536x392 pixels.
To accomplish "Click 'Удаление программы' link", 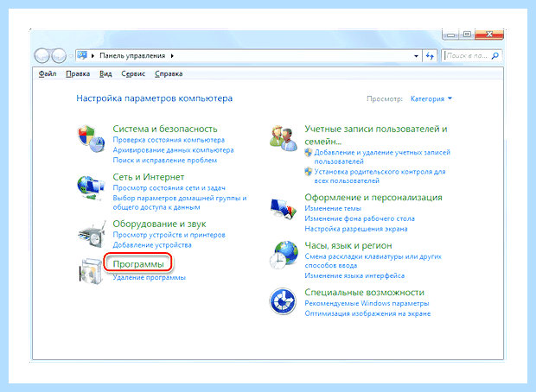I will pyautogui.click(x=149, y=277).
